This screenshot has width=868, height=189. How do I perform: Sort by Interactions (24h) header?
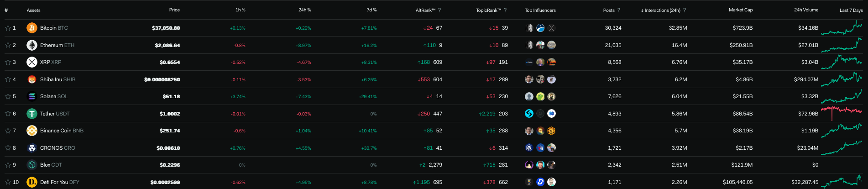click(660, 10)
